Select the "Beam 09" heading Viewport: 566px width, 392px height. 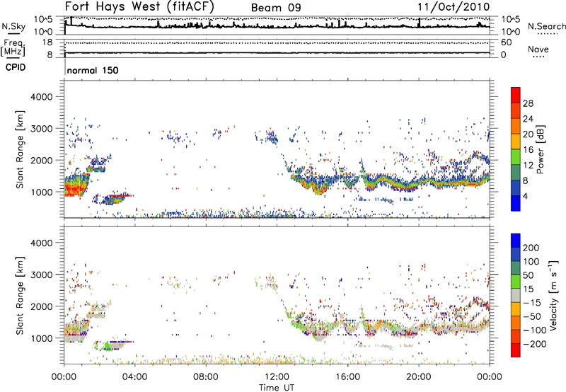pos(276,8)
